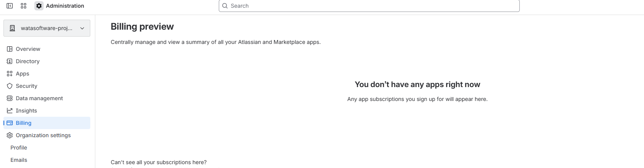Click 'You don't have any apps right now' message
The height and width of the screenshot is (168, 644).
point(418,84)
